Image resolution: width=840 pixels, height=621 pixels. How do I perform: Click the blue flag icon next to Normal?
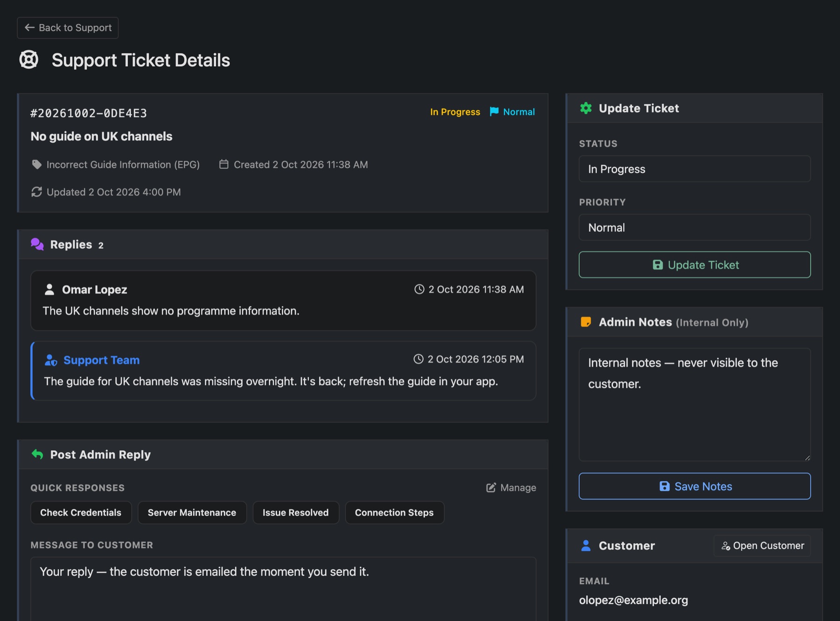tap(494, 112)
